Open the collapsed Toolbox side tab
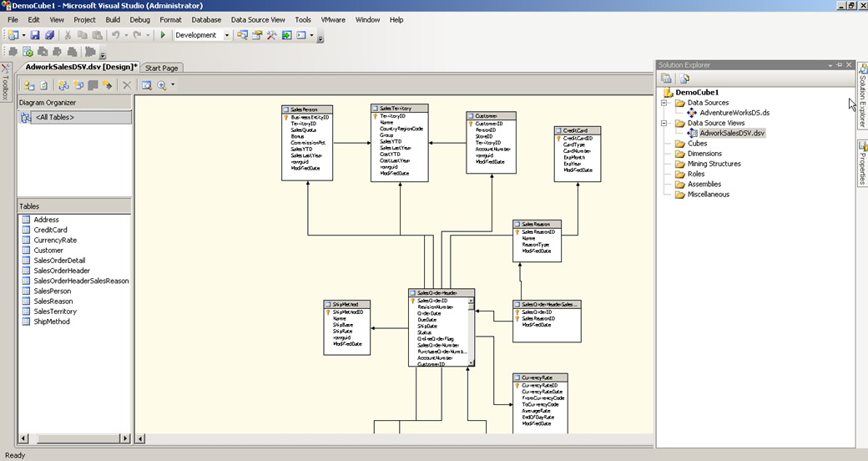The image size is (868, 461). point(5,83)
